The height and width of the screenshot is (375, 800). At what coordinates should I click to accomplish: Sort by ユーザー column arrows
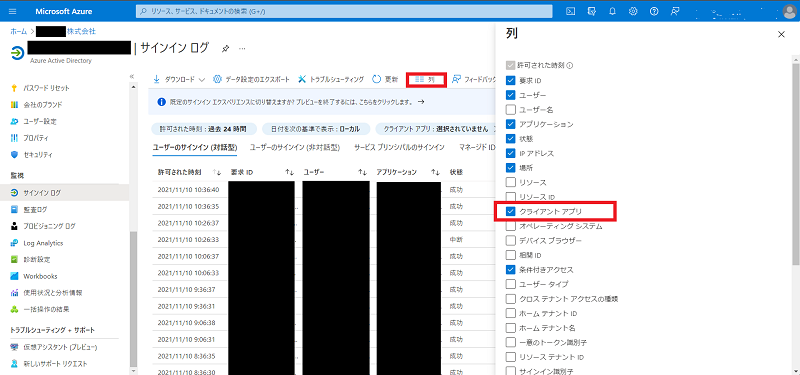click(x=362, y=172)
